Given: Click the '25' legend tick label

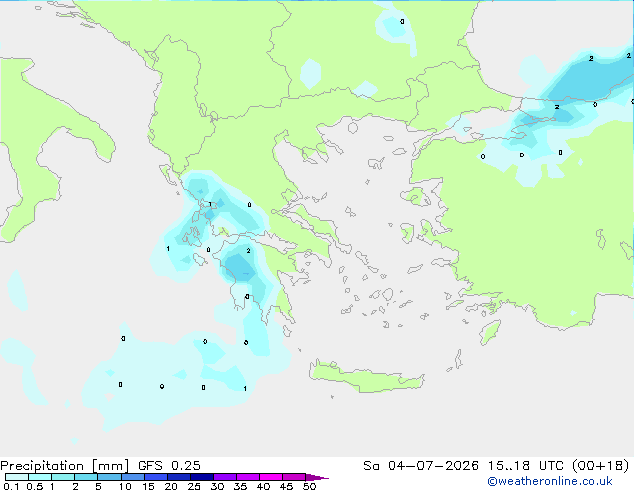Looking at the screenshot, I should tap(194, 486).
